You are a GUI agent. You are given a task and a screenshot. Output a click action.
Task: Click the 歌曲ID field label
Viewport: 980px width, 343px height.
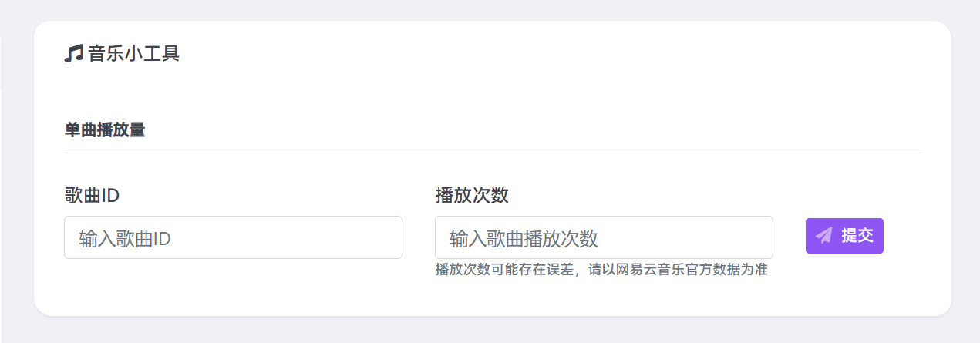coord(92,196)
